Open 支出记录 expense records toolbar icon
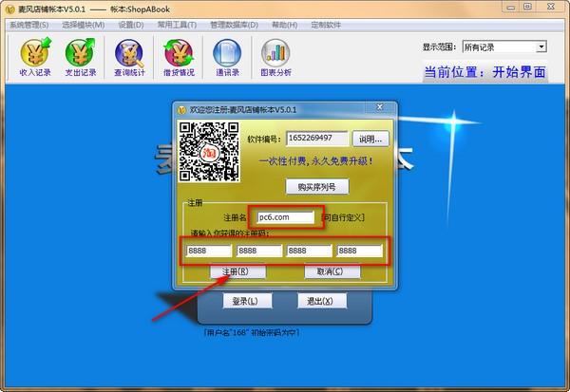Screen dimensions: 570x392 click(81, 57)
